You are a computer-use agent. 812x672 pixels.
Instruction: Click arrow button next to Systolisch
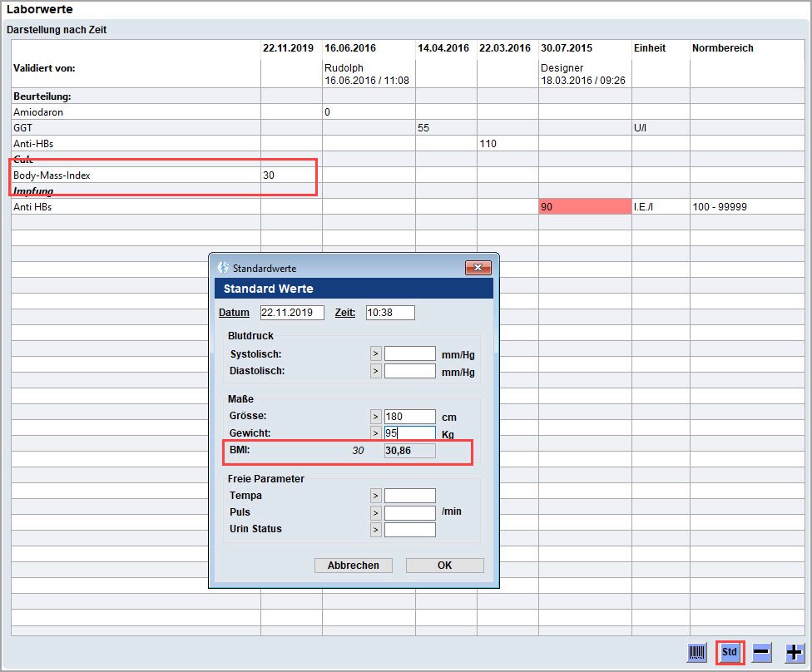coord(375,353)
